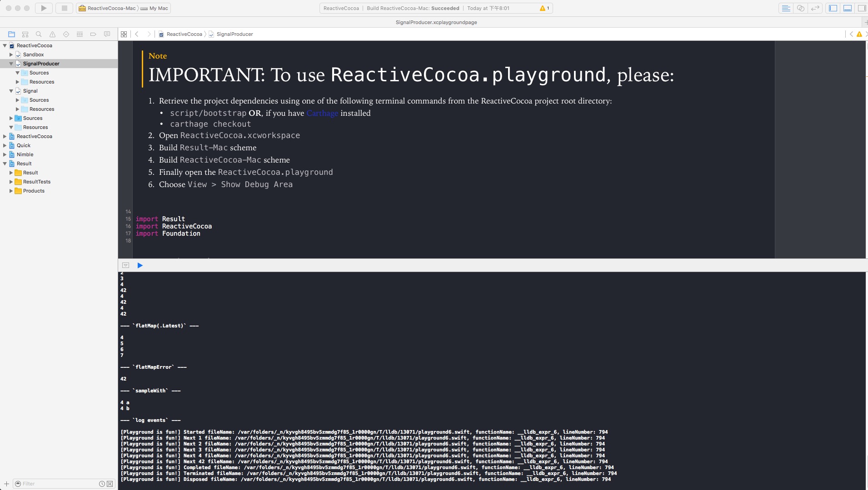Hide the debug console with toggle button

click(126, 265)
